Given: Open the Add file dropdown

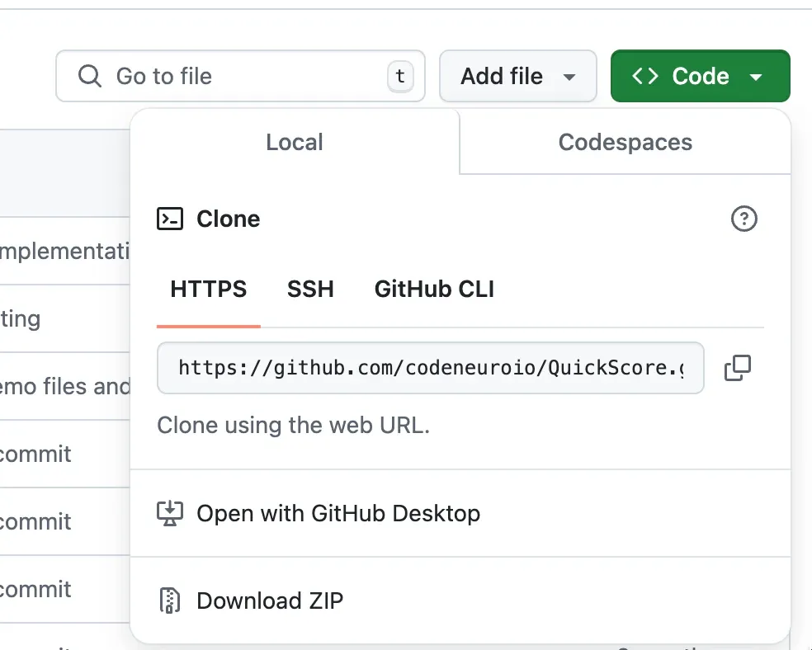Looking at the screenshot, I should [x=518, y=76].
